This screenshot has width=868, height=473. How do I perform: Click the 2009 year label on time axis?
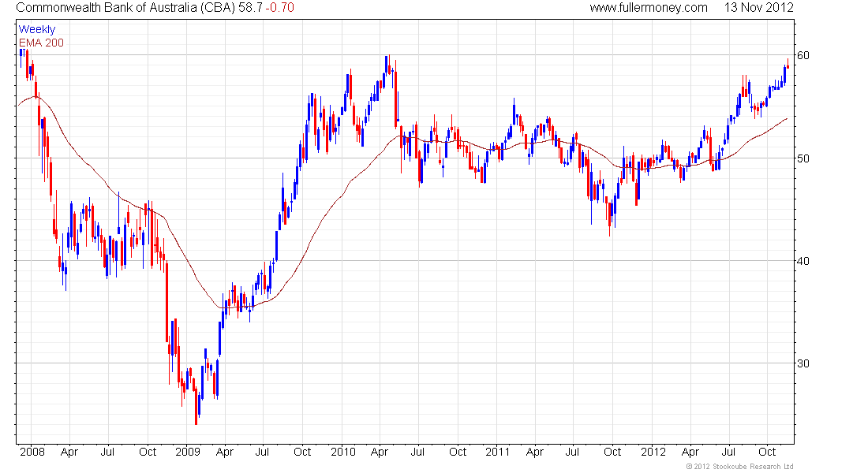point(188,452)
